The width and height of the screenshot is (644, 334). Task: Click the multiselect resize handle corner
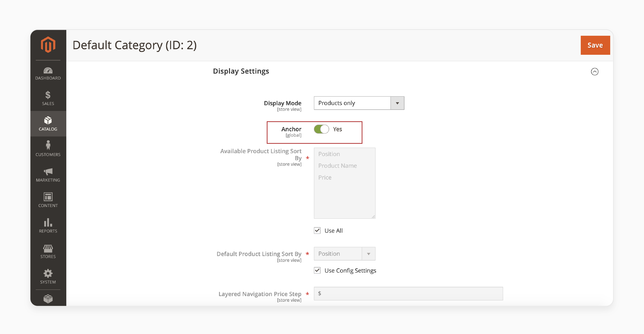pos(373,217)
